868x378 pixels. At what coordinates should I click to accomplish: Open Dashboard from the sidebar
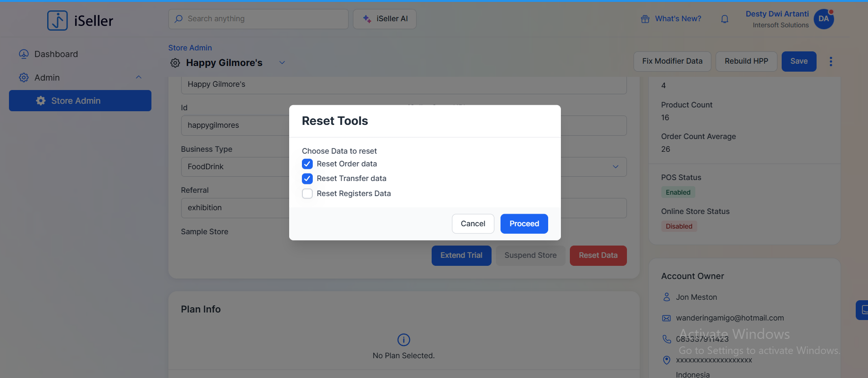click(x=56, y=54)
